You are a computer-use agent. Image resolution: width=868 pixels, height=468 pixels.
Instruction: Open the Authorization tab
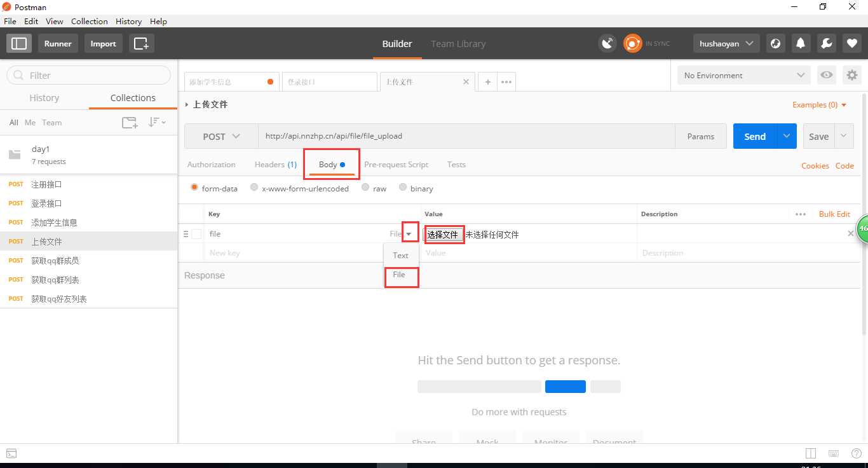click(x=211, y=164)
